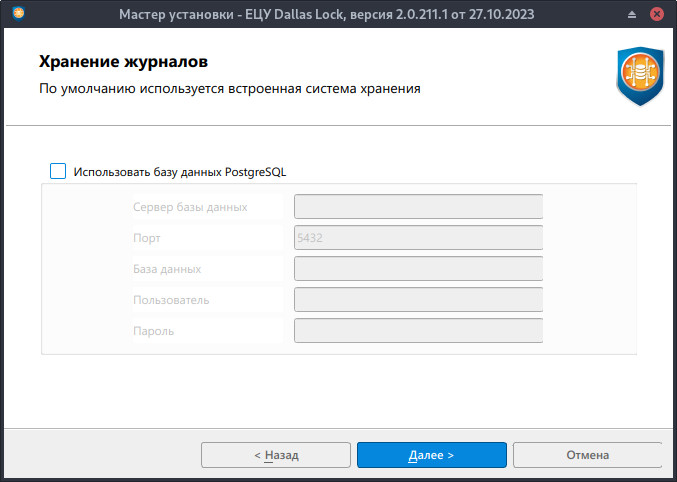
Task: Click the 'Пользователь' label text
Action: (x=171, y=300)
